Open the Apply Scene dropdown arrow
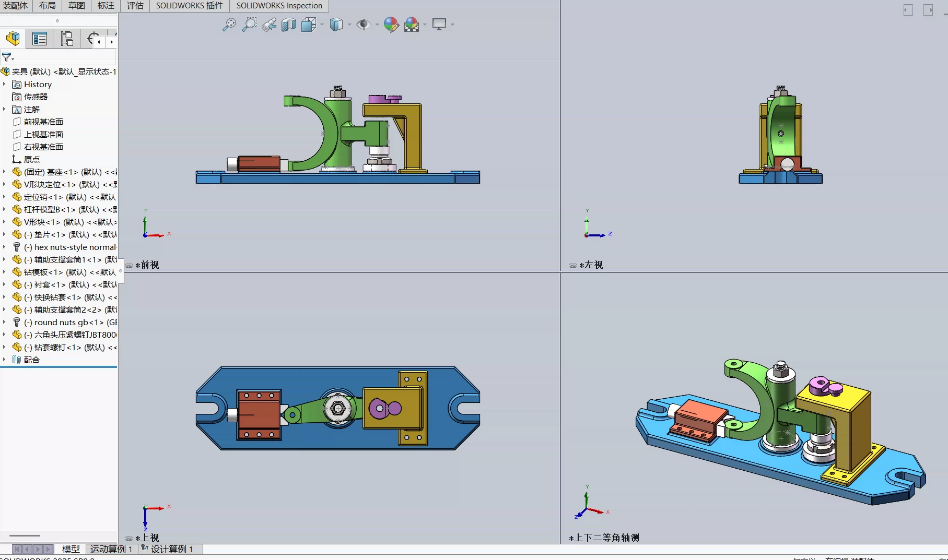948x560 pixels. click(425, 25)
